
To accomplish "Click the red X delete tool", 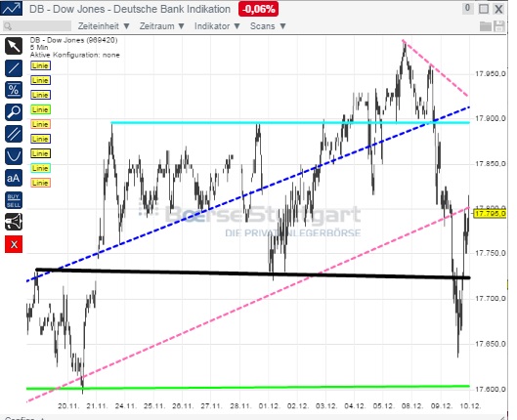I will 14,244.
